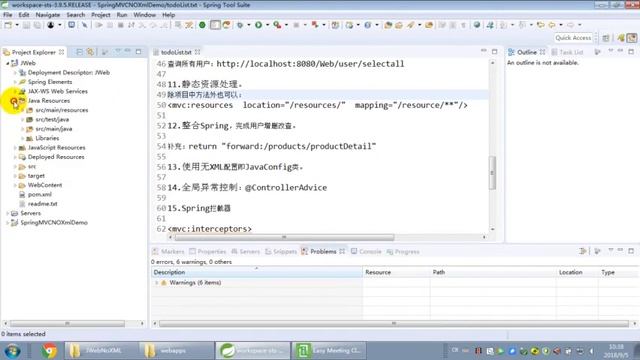Select the Java Resources tree item
This screenshot has width=640, height=360.
coord(49,101)
